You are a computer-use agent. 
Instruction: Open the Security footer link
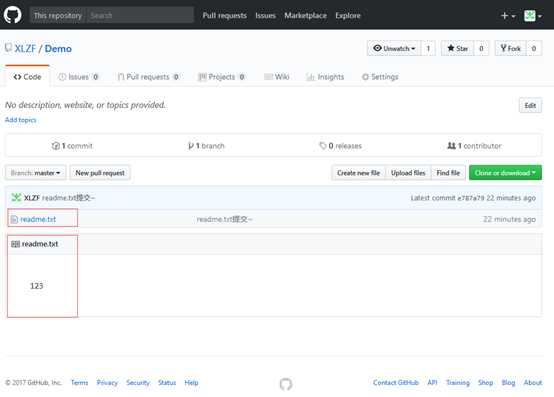click(x=138, y=383)
